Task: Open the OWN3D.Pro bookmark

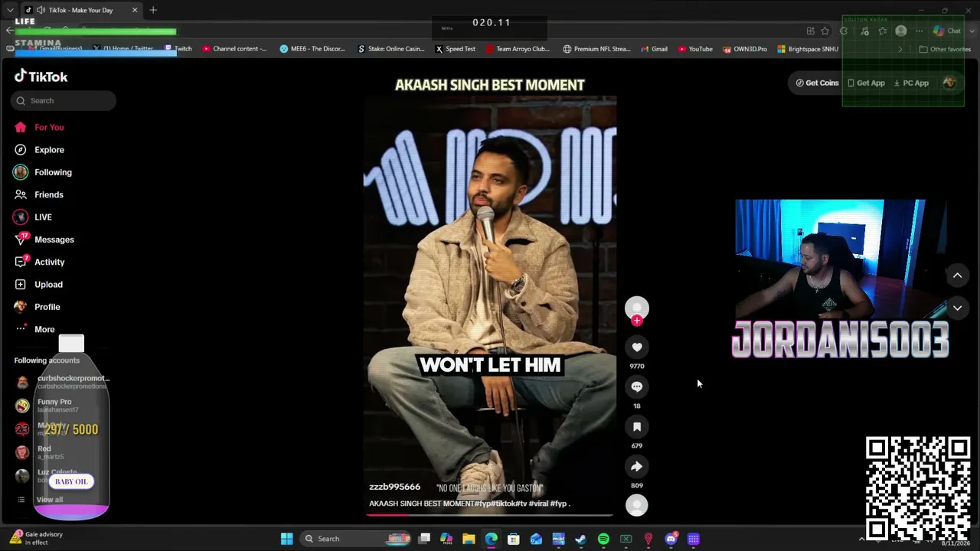Action: click(x=744, y=49)
